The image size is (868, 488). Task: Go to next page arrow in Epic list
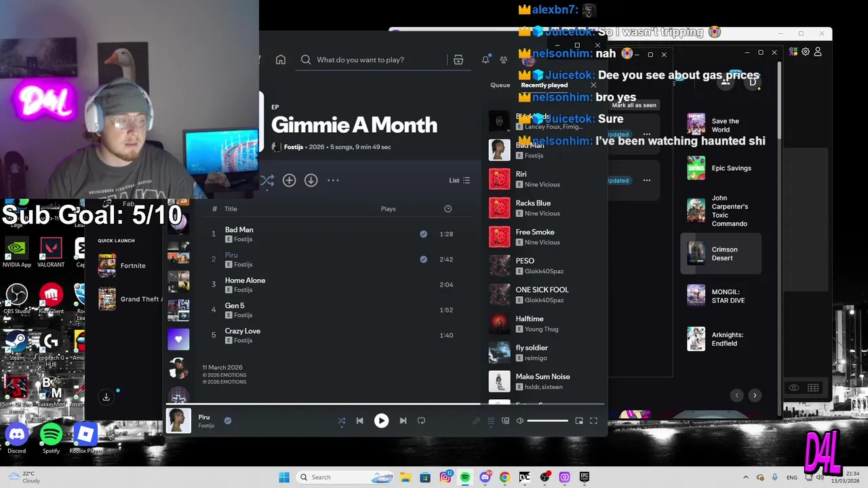coord(755,395)
